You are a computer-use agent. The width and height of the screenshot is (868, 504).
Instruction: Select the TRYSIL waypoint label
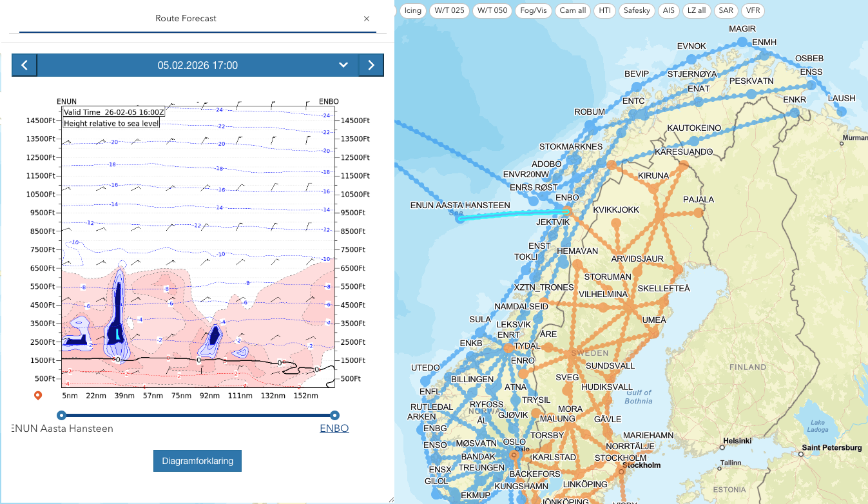536,400
